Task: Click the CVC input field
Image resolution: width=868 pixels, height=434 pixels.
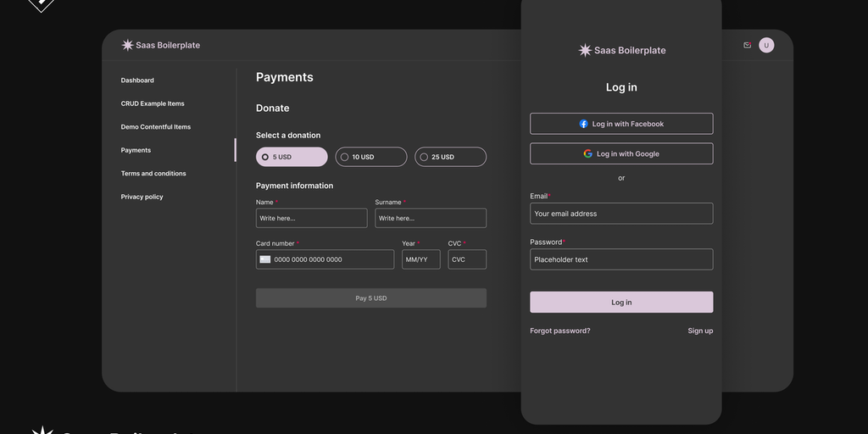Action: click(467, 259)
